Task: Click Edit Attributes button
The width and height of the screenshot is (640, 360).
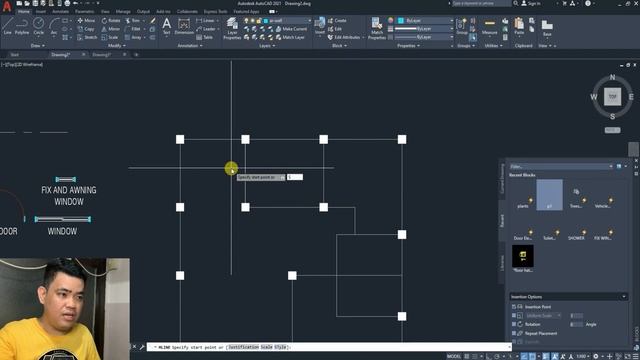Action: (344, 37)
